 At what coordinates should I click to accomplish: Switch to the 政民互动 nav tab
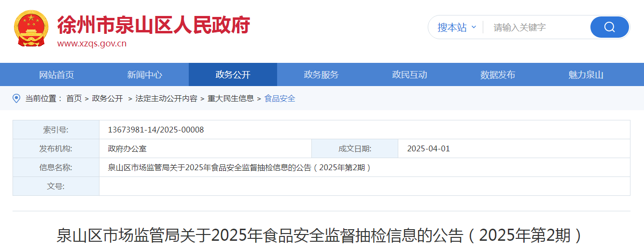coord(409,74)
